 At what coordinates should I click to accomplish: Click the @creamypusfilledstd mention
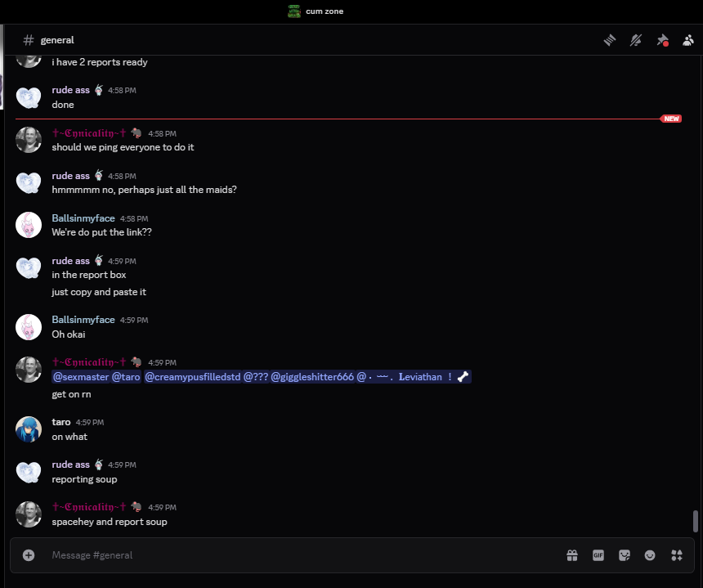pos(192,377)
